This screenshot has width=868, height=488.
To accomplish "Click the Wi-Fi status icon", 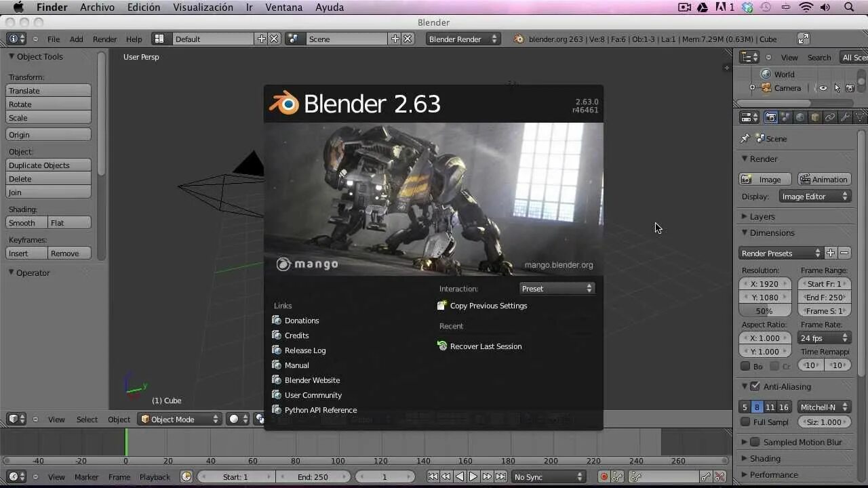I will pos(806,7).
